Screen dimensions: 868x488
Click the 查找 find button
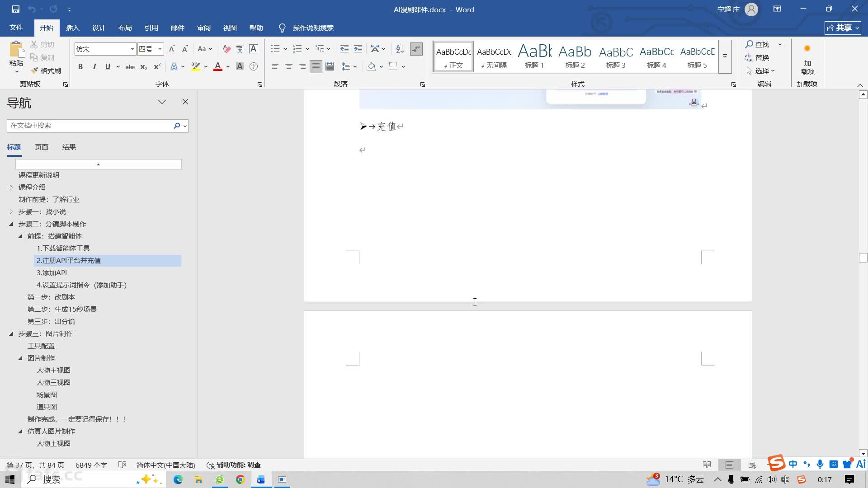757,44
